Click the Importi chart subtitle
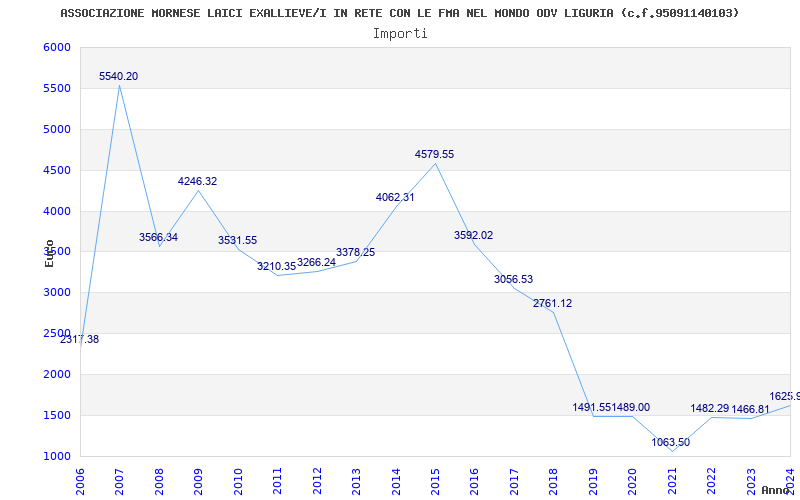The width and height of the screenshot is (800, 500). click(400, 34)
